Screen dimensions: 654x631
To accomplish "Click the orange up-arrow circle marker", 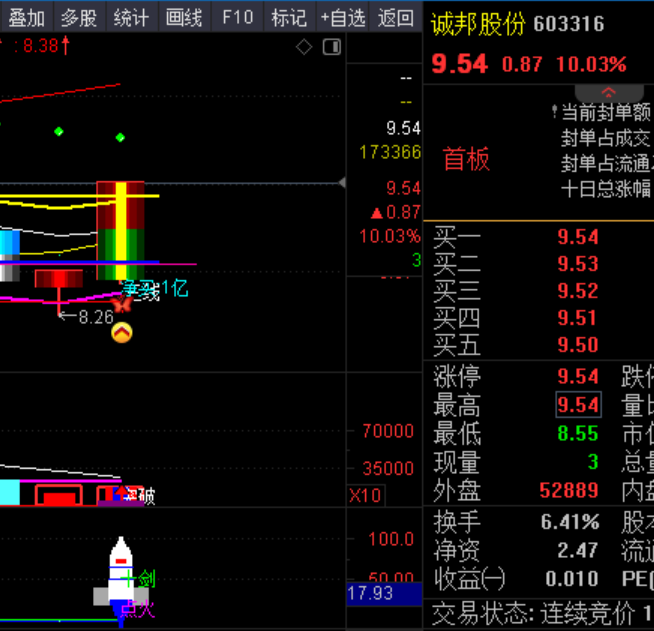I will click(122, 332).
